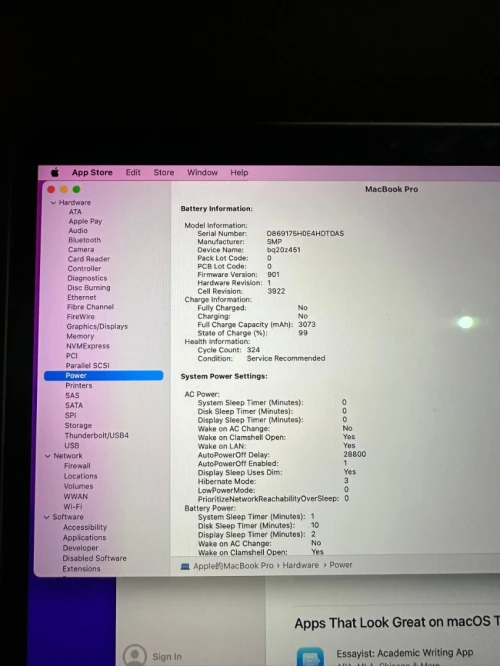This screenshot has height=666, width=500.
Task: Select Disabled Software in the sidebar
Action: tap(94, 558)
